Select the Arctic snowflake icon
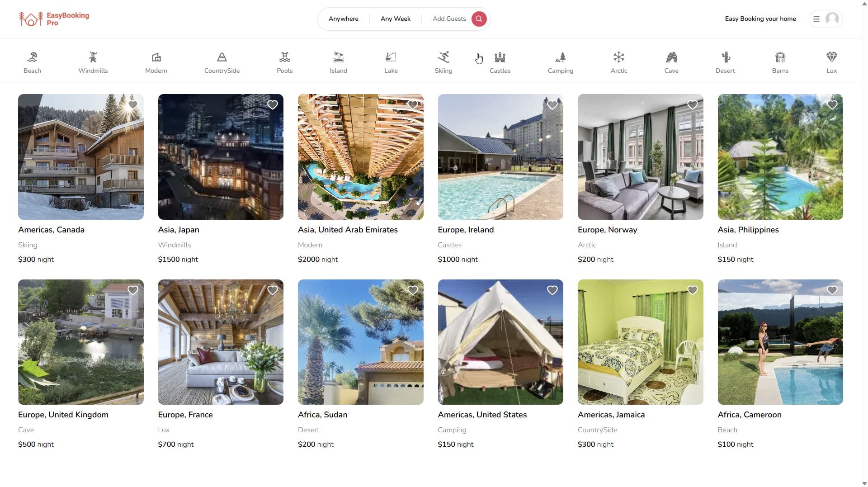This screenshot has width=868, height=487. (619, 57)
